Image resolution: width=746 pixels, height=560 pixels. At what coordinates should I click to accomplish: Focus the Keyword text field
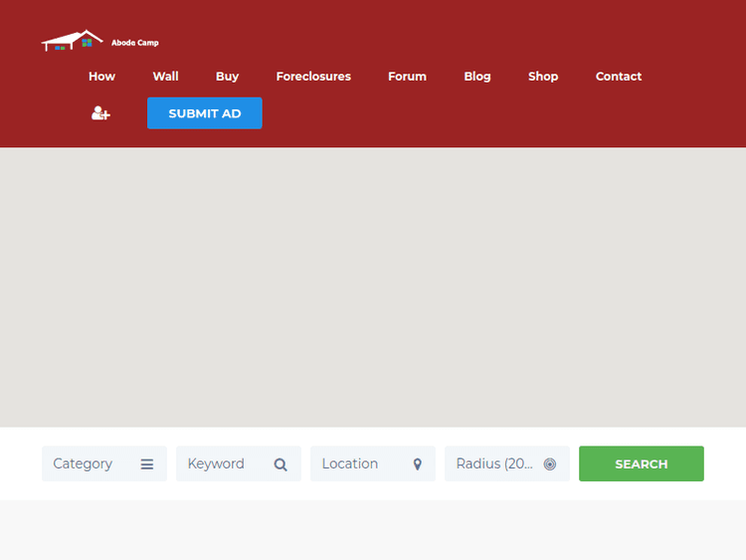click(x=224, y=464)
